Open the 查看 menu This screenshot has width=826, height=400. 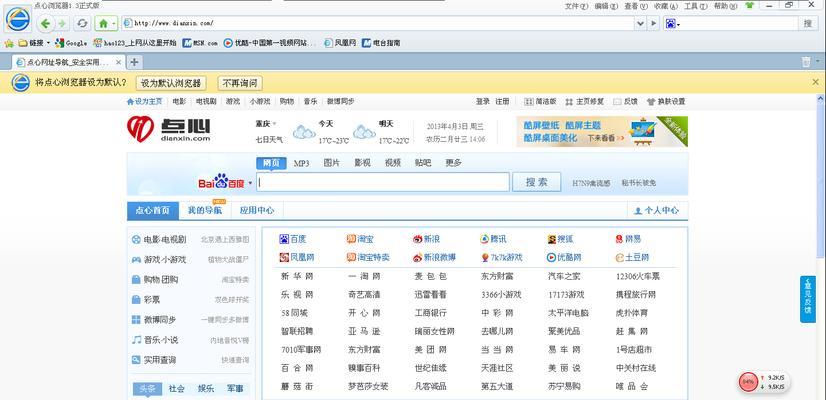point(635,6)
